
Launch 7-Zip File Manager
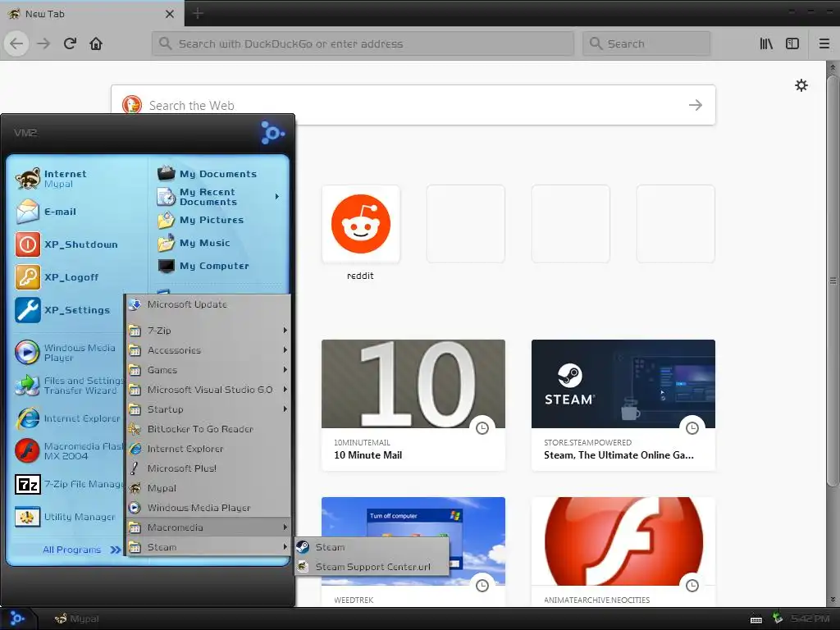69,484
